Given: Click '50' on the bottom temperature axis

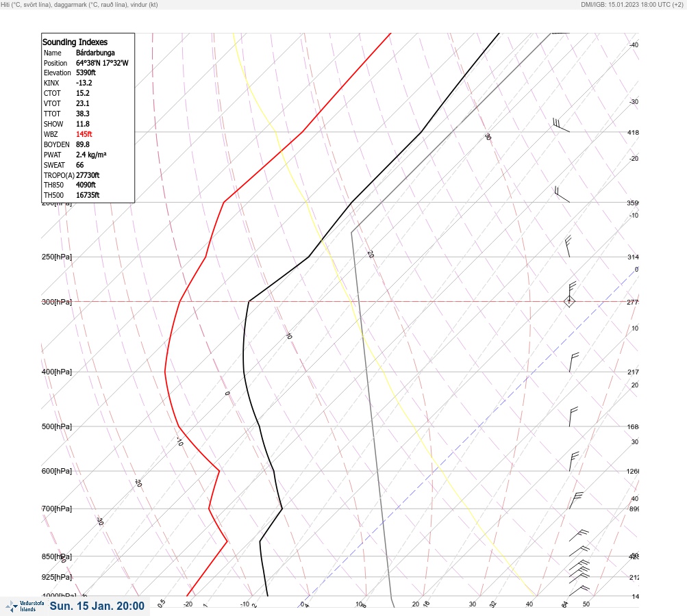Looking at the screenshot, I should click(586, 604).
